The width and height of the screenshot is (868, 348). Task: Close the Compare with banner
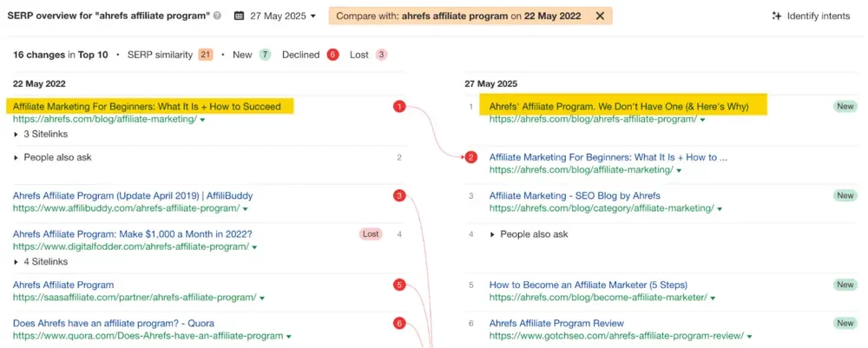(x=600, y=16)
